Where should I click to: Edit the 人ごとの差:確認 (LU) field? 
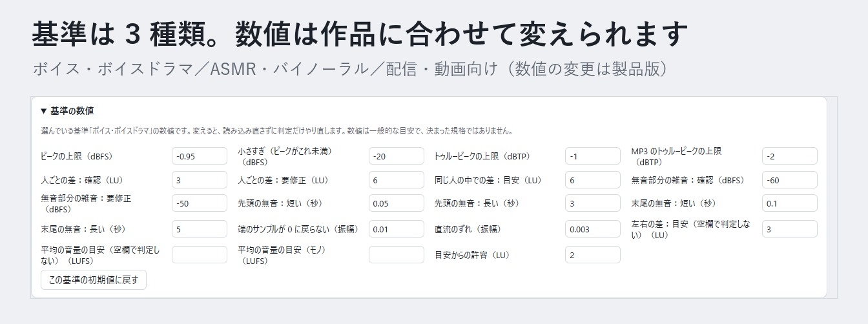tap(200, 180)
